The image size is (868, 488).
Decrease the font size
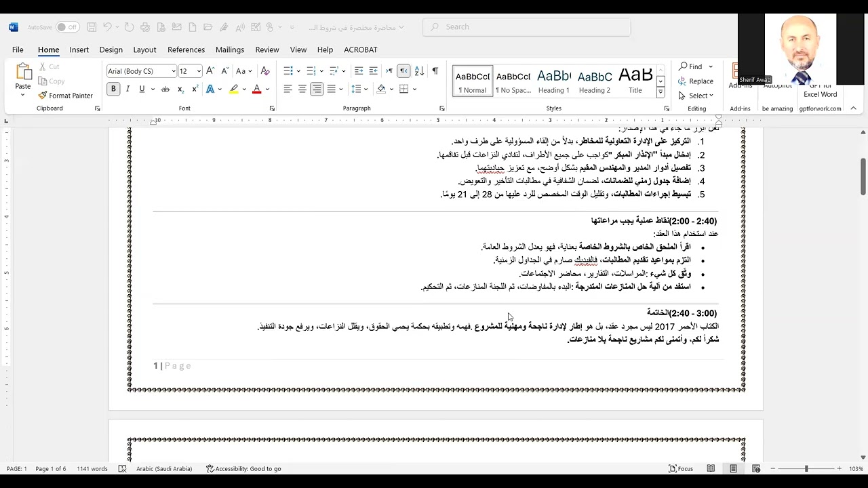[x=225, y=71]
